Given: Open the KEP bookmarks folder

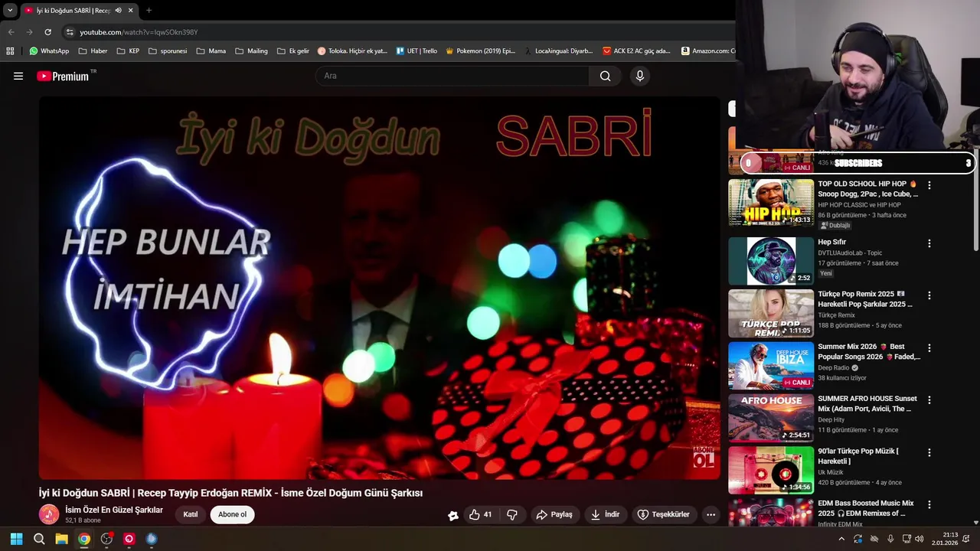Looking at the screenshot, I should [x=127, y=51].
